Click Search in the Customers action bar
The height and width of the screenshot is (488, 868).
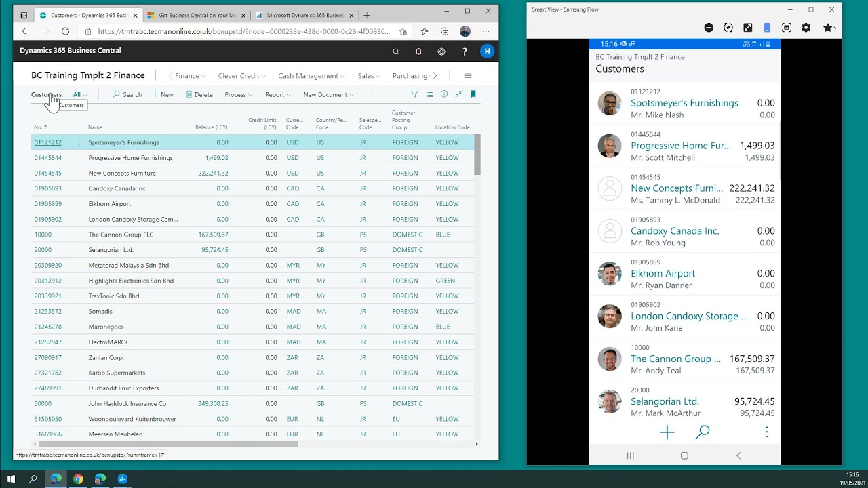pos(127,94)
